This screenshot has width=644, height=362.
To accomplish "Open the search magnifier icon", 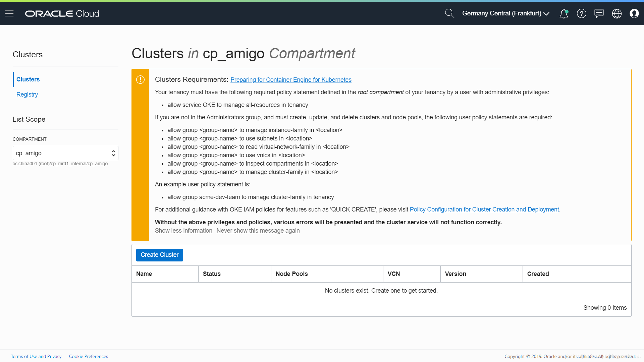I will coord(449,13).
